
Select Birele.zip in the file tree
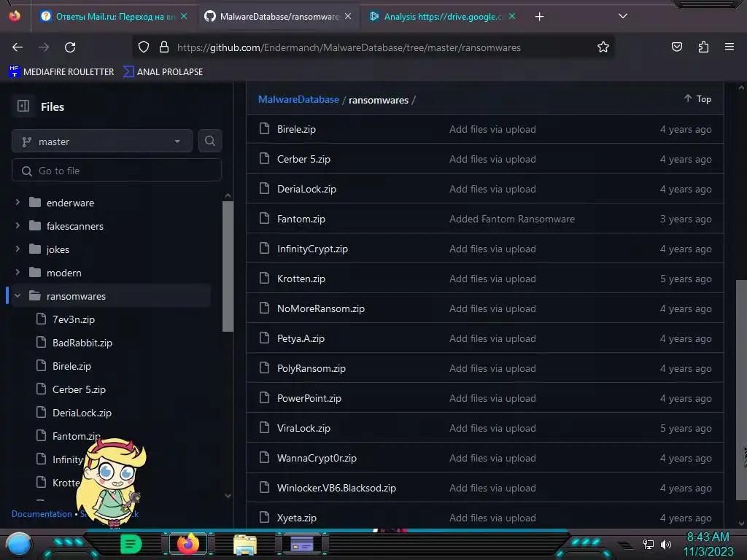(x=71, y=366)
